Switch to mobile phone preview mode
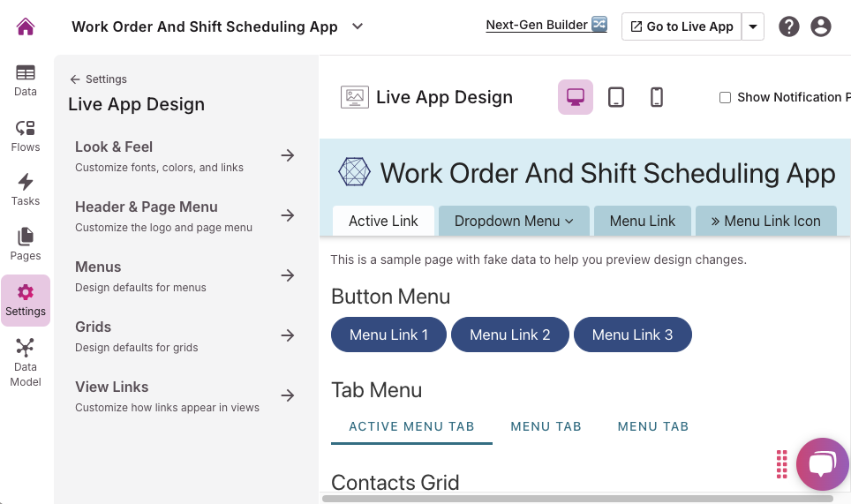Screen dimensions: 851x504 [x=657, y=97]
